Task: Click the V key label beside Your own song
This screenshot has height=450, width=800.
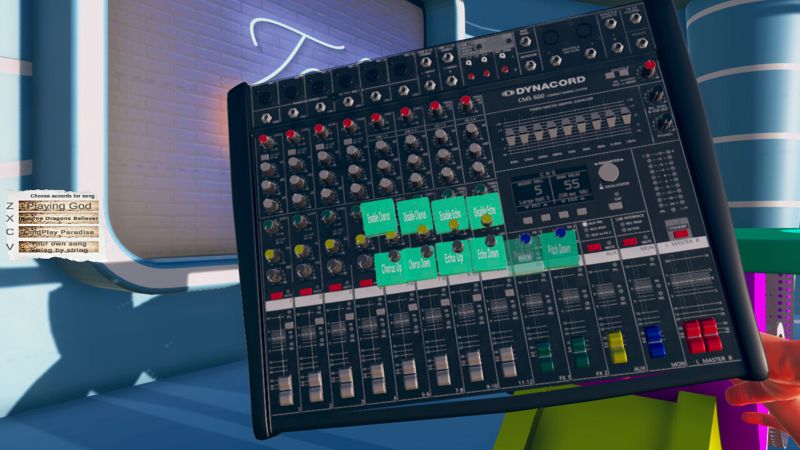Action: point(10,247)
